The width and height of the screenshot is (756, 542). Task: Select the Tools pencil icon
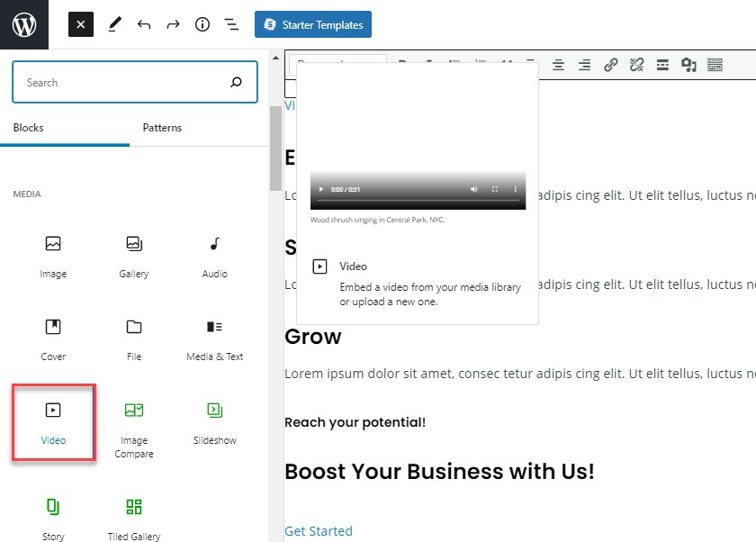click(115, 25)
